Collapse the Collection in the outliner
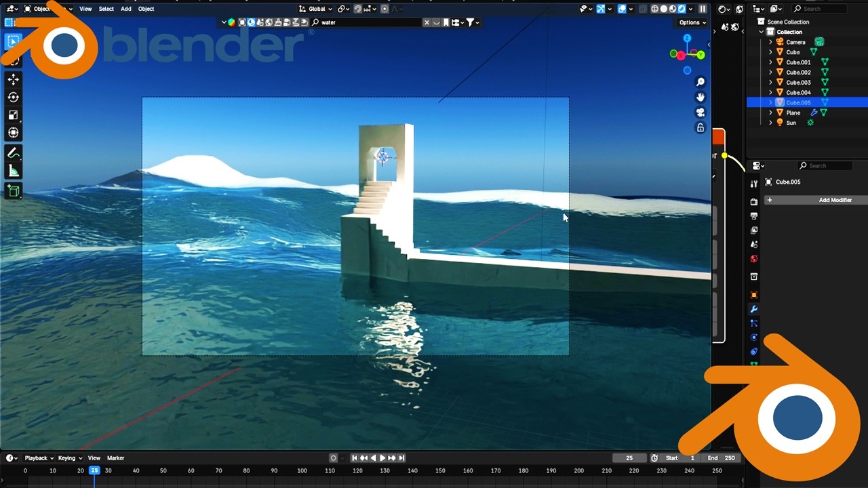The image size is (868, 488). [x=761, y=32]
